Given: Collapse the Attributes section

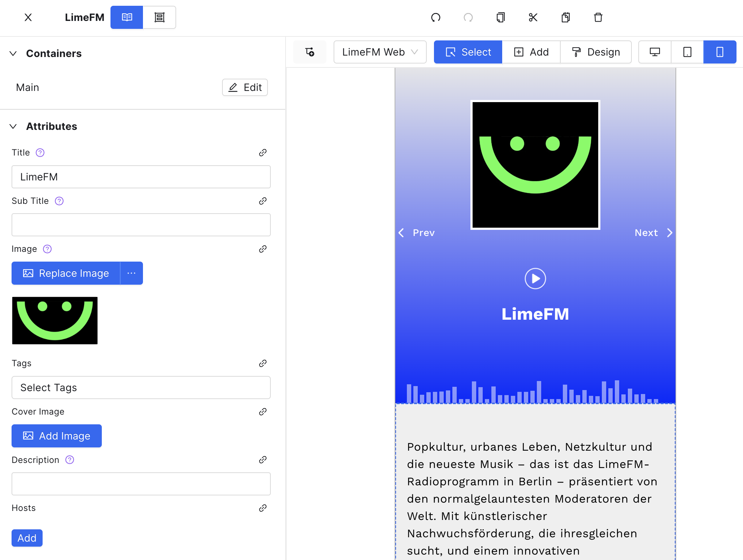Looking at the screenshot, I should click(13, 126).
